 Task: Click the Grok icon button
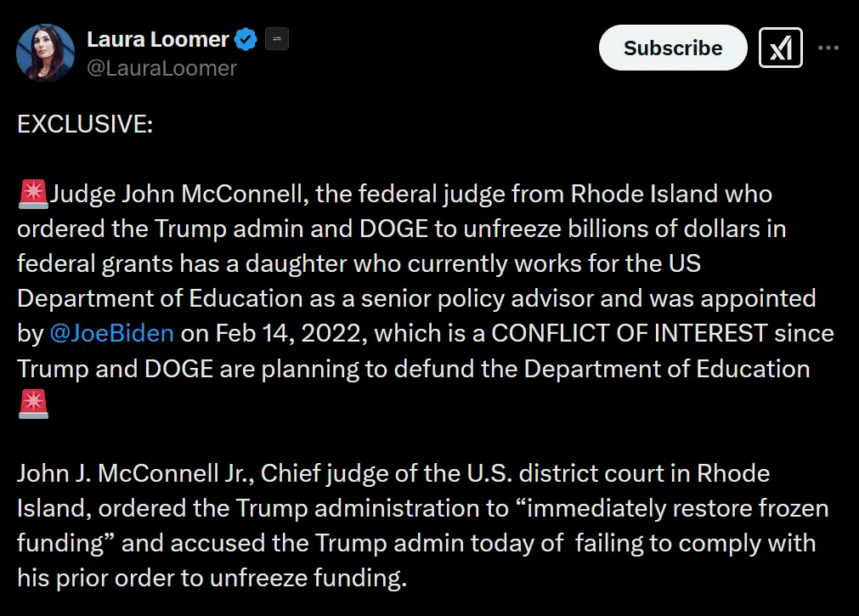point(780,48)
